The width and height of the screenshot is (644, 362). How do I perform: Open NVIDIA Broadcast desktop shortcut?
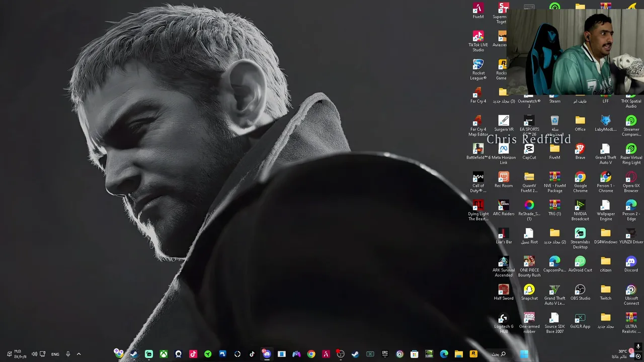tap(580, 210)
